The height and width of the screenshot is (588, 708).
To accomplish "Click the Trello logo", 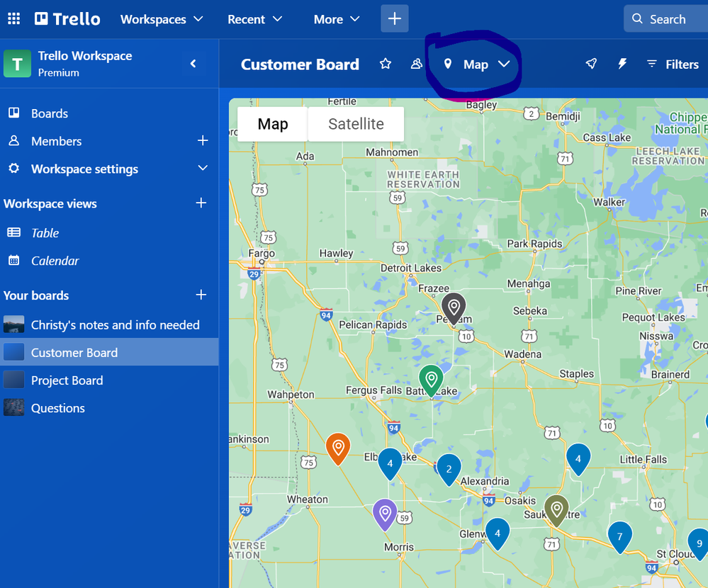I will (68, 19).
